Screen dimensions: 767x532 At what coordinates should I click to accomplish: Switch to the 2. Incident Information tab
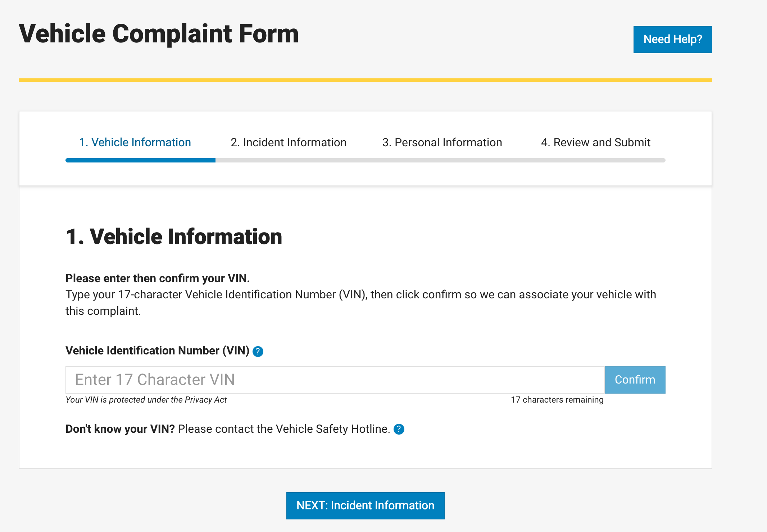289,142
